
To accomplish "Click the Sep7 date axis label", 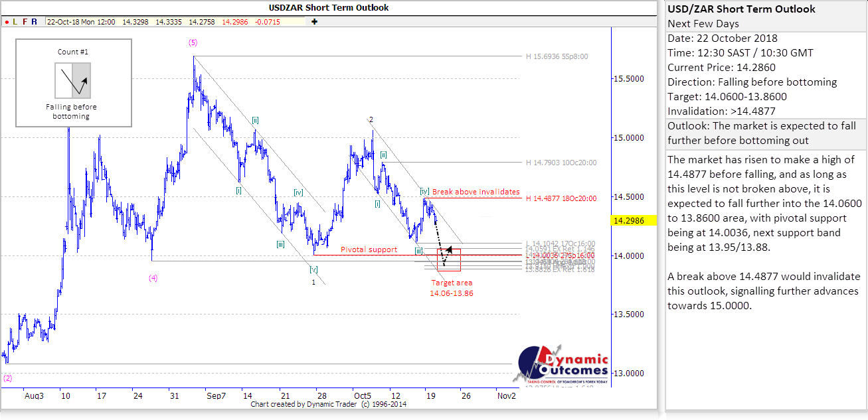I will coord(217,395).
